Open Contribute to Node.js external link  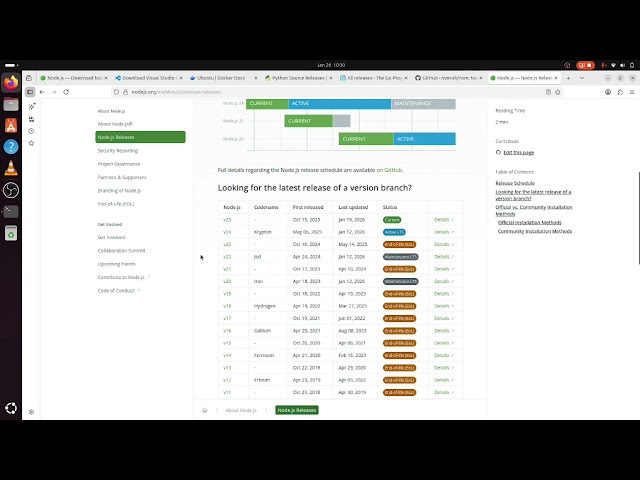124,277
